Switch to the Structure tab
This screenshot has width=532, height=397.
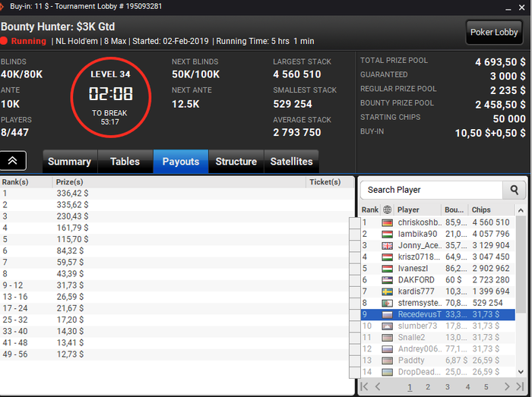236,162
